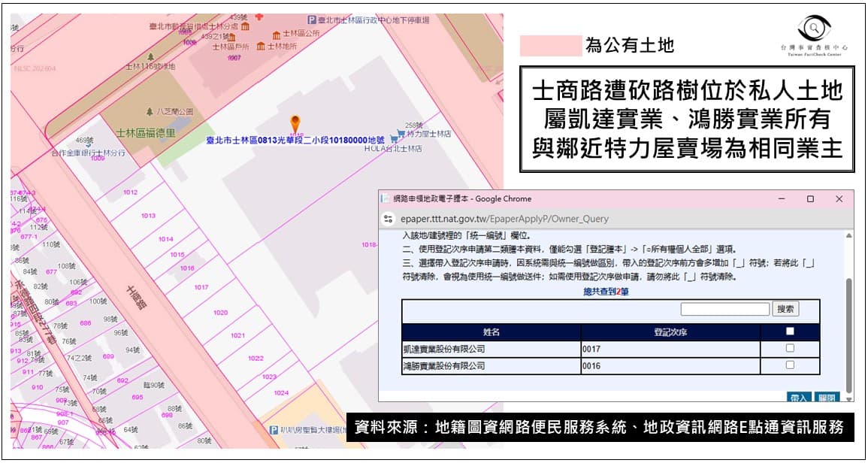Image resolution: width=868 pixels, height=463 pixels.
Task: Click parcel number 1907 on the map
Action: coord(234,57)
